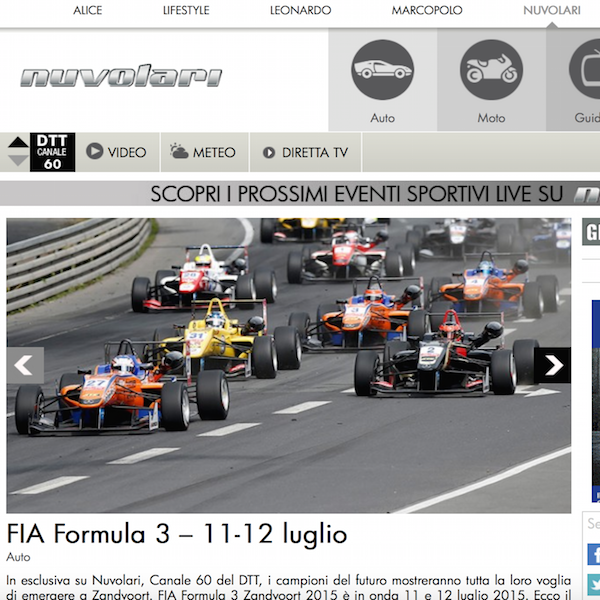This screenshot has height=600, width=600.
Task: Click the TV guide icon
Action: click(586, 70)
